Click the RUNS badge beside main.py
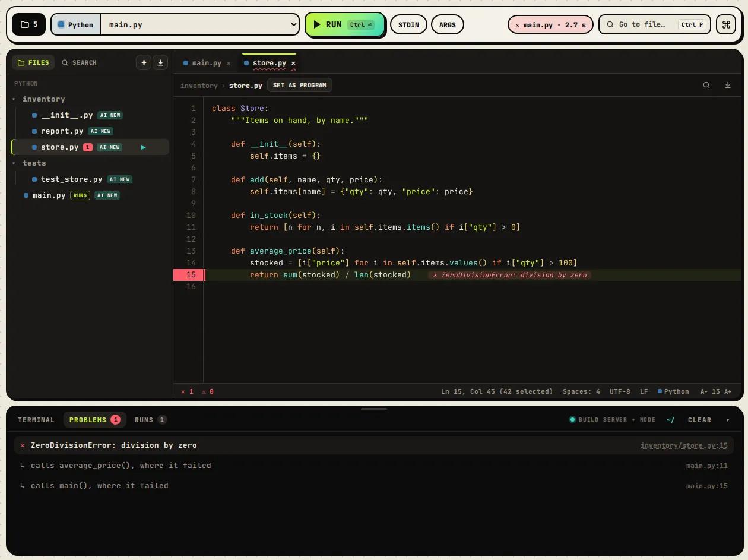 tap(80, 195)
